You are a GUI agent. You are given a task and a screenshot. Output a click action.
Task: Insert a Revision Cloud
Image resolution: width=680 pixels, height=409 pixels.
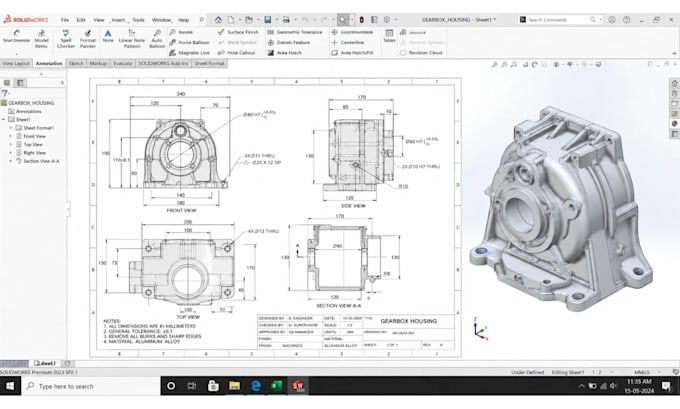pos(421,52)
